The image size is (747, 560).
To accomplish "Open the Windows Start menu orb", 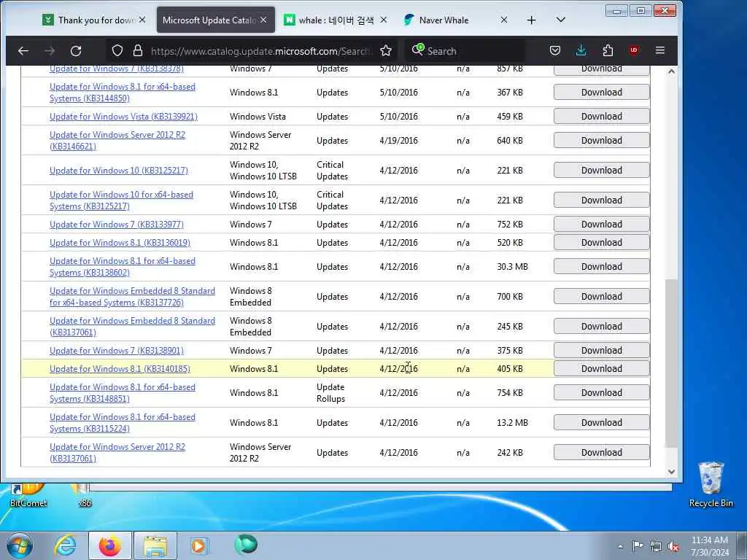I will (20, 545).
